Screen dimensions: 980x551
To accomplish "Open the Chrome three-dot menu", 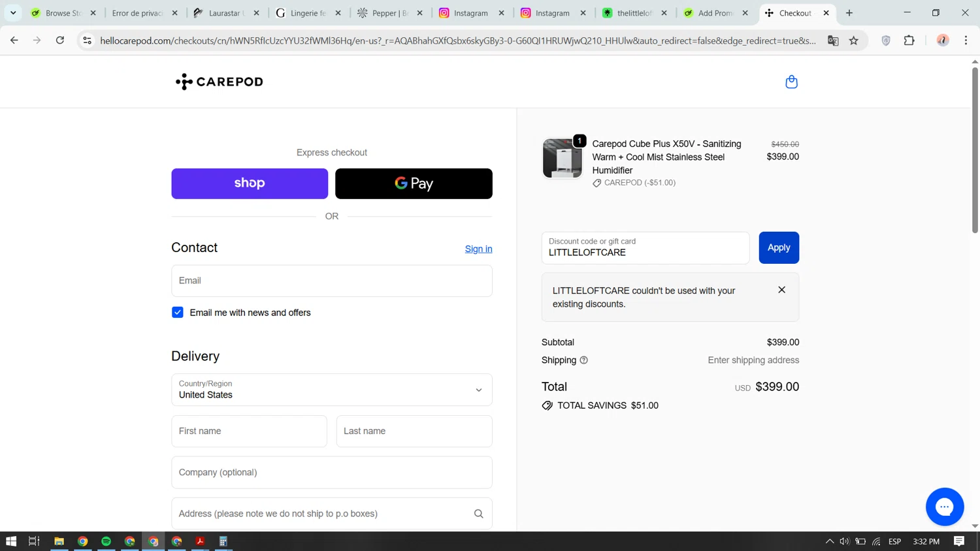I will tap(966, 40).
